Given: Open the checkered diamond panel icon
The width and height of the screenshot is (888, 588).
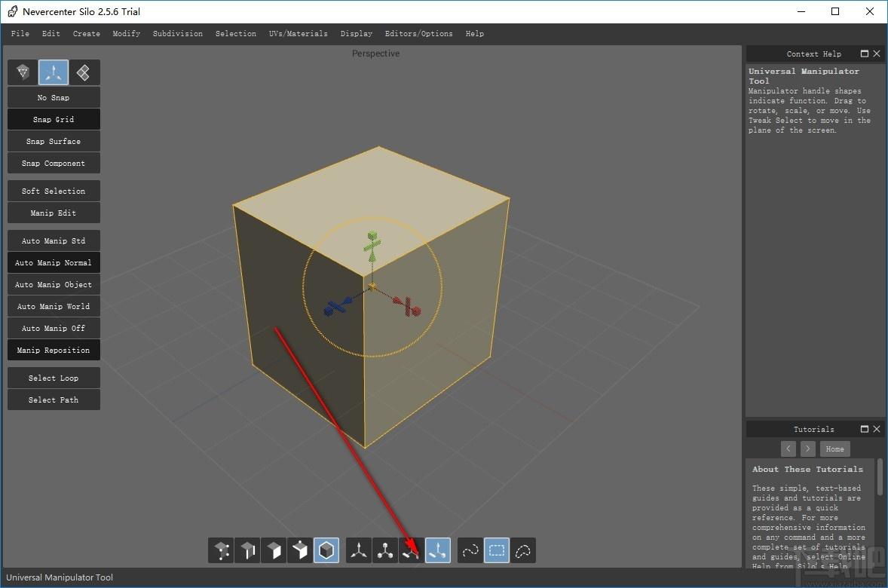Looking at the screenshot, I should 84,72.
